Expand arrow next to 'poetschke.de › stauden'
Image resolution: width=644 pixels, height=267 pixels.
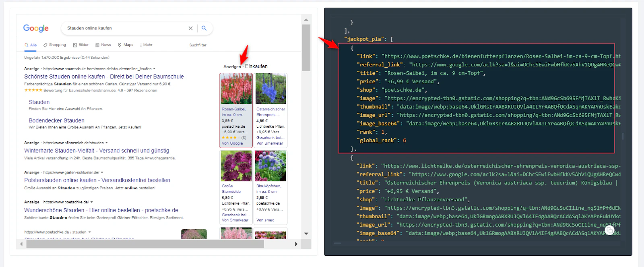[89, 232]
